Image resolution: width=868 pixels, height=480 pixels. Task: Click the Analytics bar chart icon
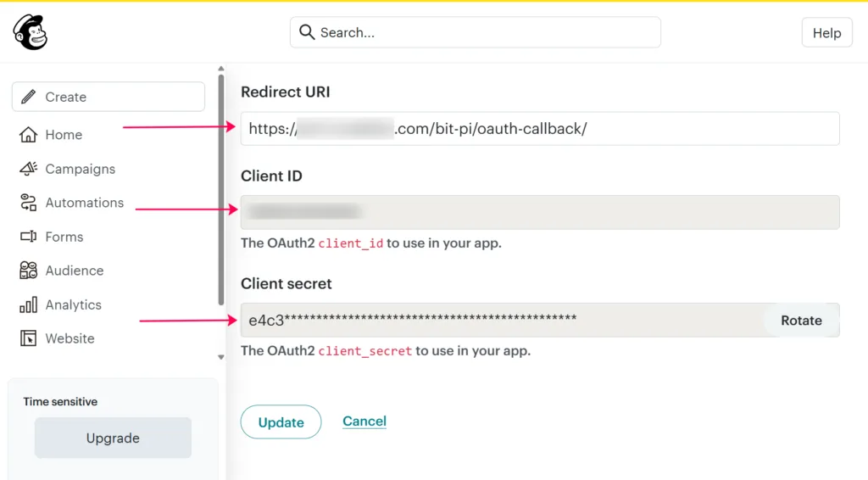tap(28, 304)
